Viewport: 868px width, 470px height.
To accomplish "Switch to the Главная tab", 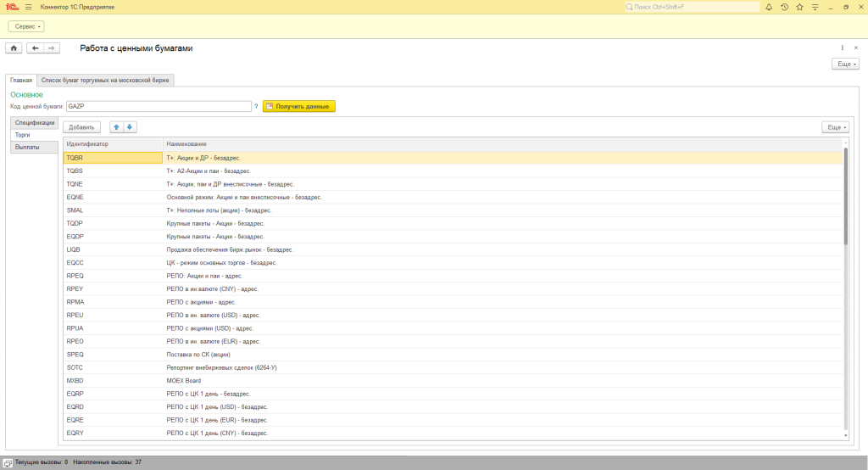I will [x=21, y=81].
